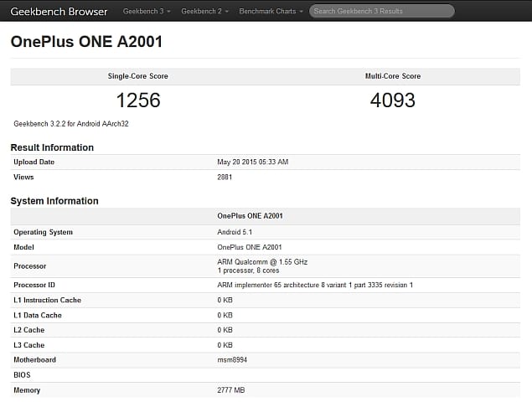The width and height of the screenshot is (532, 402).
Task: Open the Geekbench 3 dropdown menu
Action: 146,12
